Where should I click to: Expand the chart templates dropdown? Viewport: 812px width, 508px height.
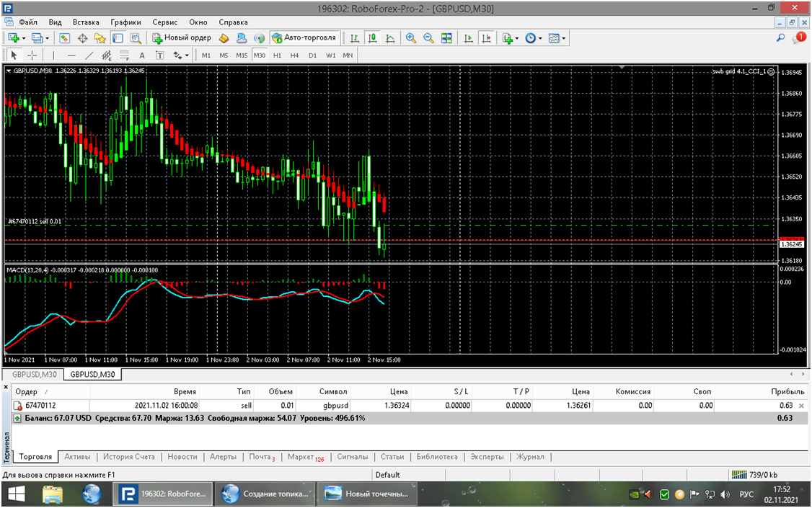(x=557, y=38)
